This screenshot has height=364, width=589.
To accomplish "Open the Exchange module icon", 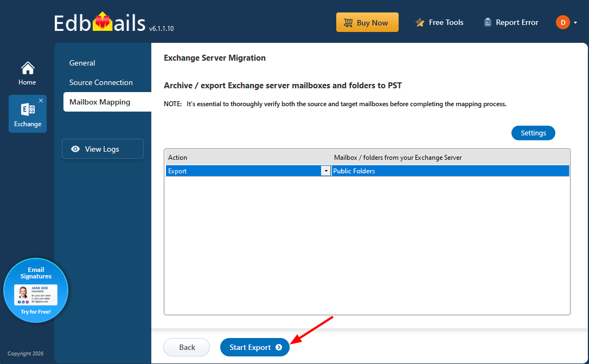I will coord(28,109).
